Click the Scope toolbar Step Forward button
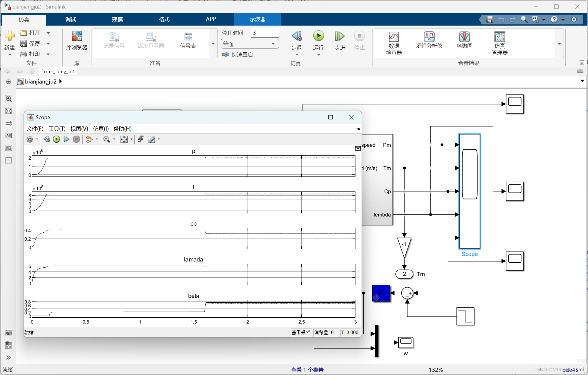 (66, 139)
